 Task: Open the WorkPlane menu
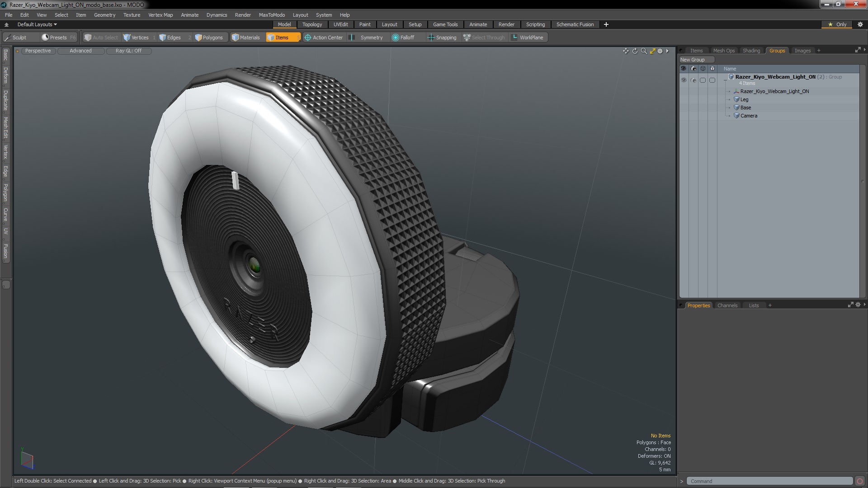(x=528, y=38)
